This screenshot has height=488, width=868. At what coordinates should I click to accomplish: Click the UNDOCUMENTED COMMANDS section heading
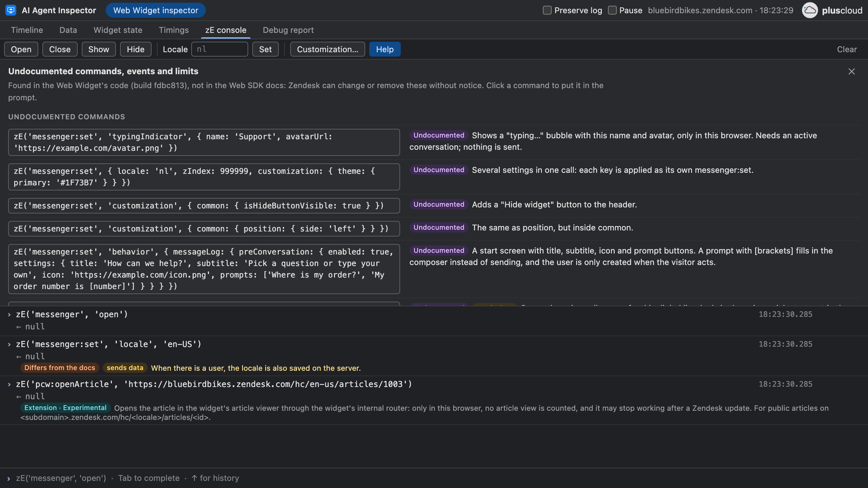[66, 117]
